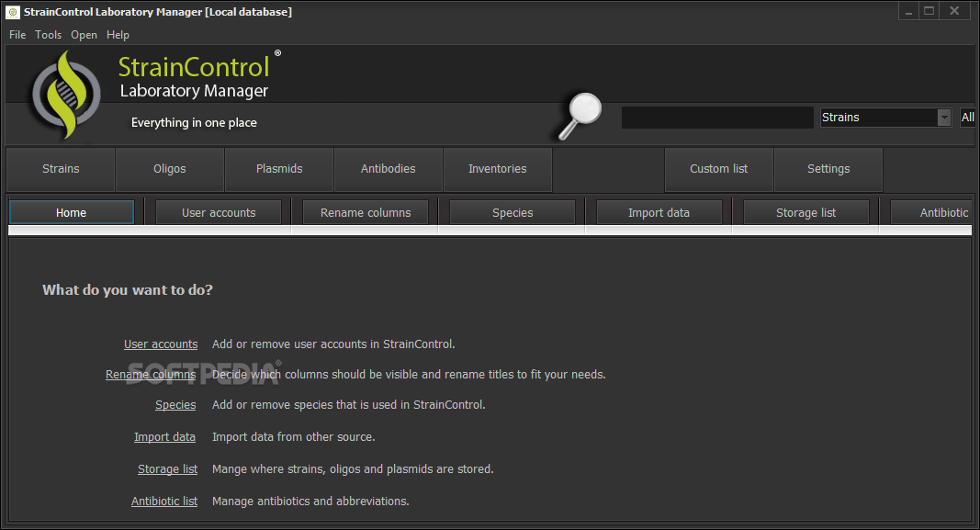Click the magnifying glass search icon
The width and height of the screenshot is (980, 530).
pos(580,117)
